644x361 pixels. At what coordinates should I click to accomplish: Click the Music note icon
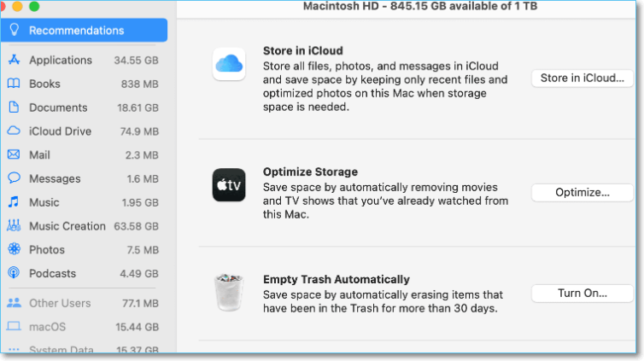14,202
